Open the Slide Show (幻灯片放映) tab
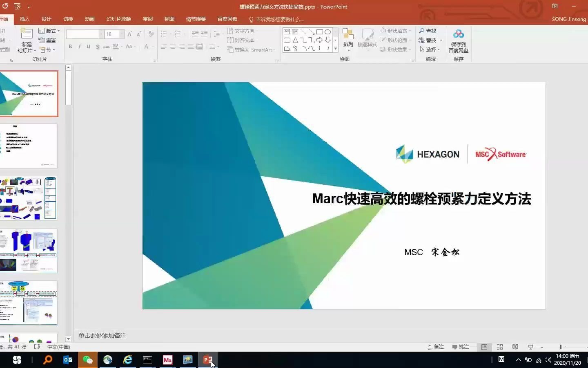588x368 pixels. (119, 19)
